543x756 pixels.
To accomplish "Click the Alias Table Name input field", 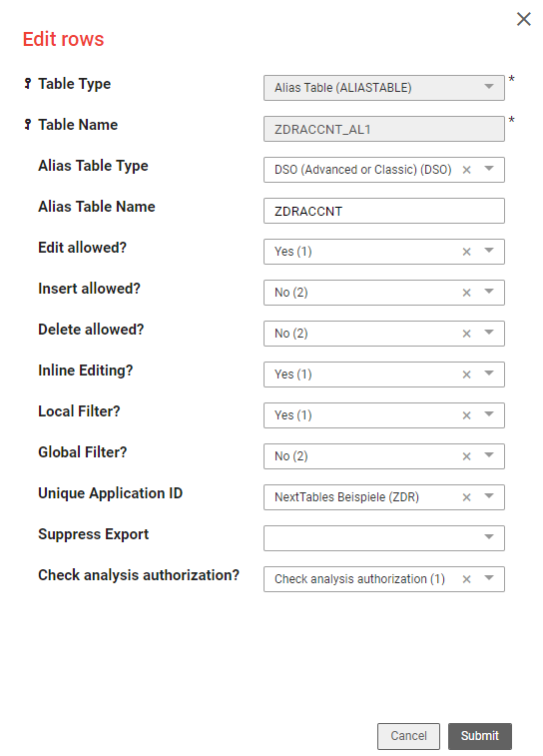I will click(x=384, y=211).
